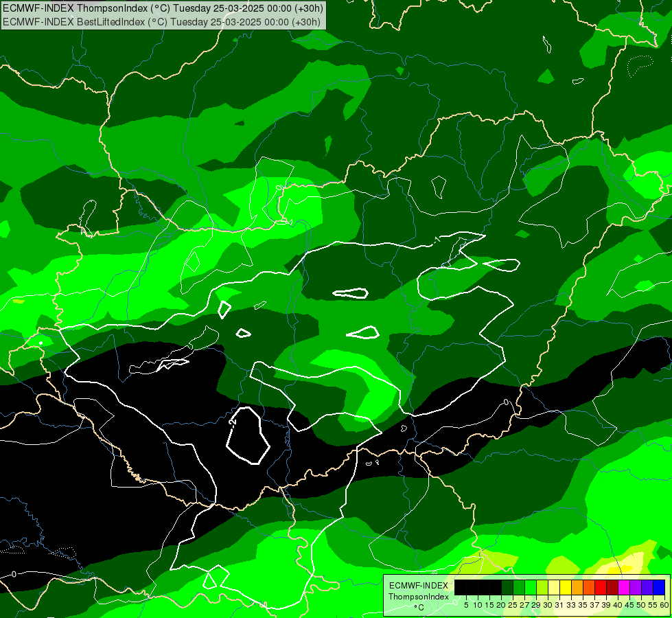This screenshot has height=618, width=672.
Task: Click legend scale value 45
Action: [630, 605]
